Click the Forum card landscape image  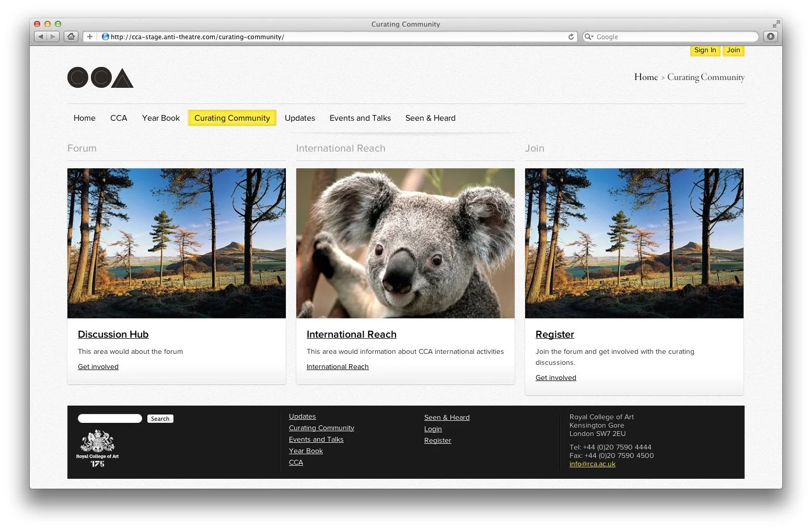click(177, 243)
